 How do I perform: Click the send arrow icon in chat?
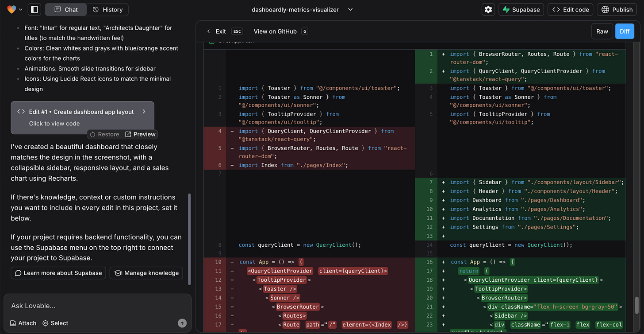pyautogui.click(x=182, y=323)
